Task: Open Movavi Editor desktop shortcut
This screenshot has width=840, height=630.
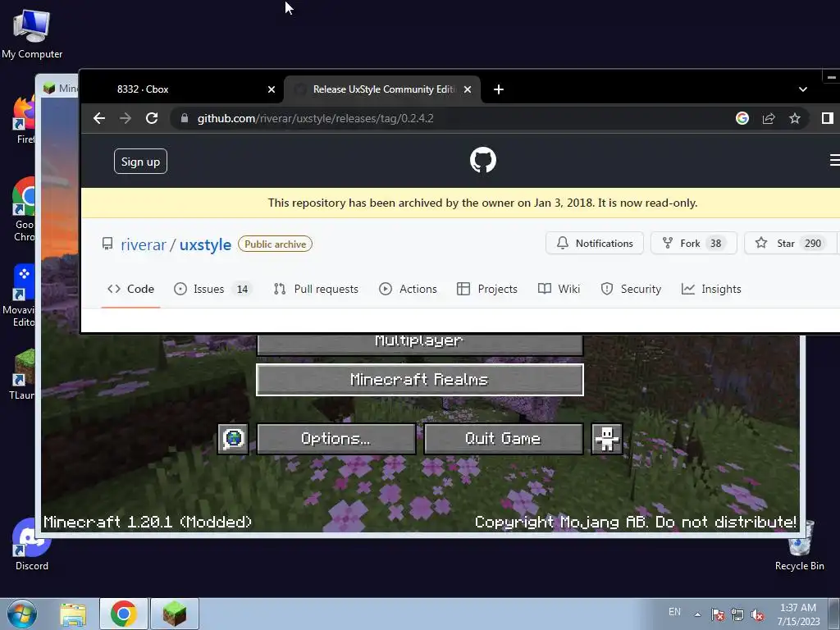Action: pos(21,295)
